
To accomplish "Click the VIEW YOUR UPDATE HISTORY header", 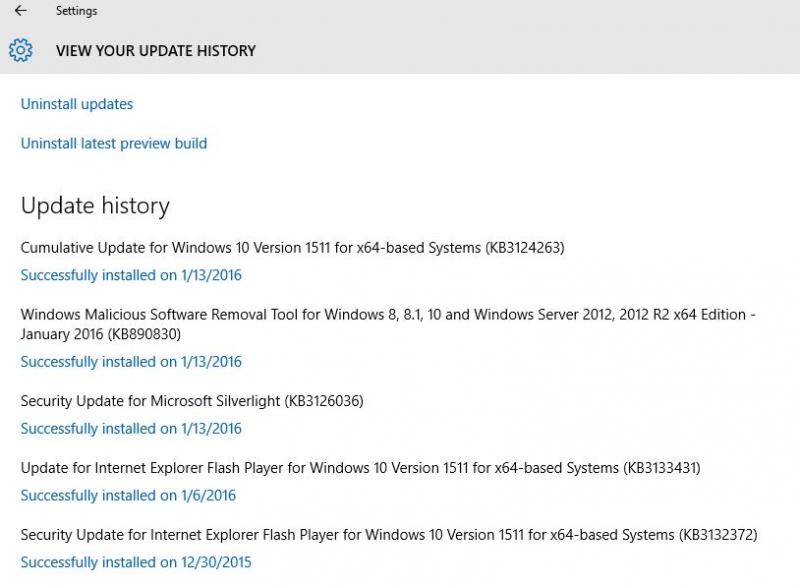I will [156, 50].
